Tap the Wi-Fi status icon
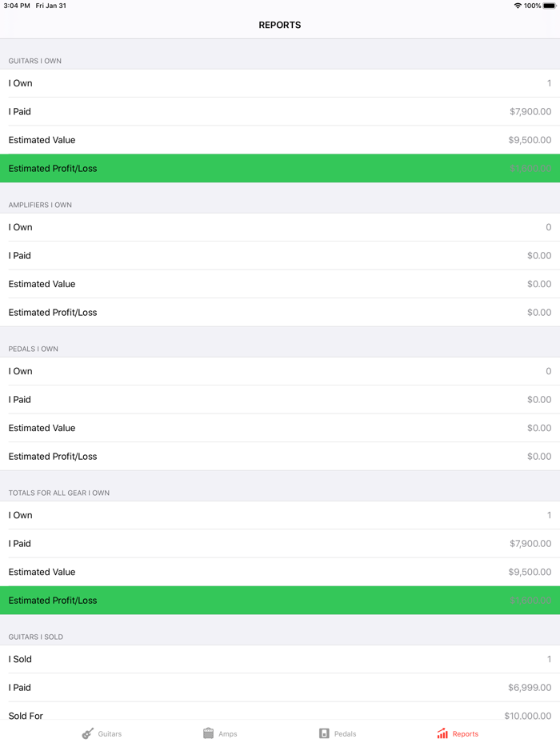This screenshot has height=747, width=560. [518, 6]
